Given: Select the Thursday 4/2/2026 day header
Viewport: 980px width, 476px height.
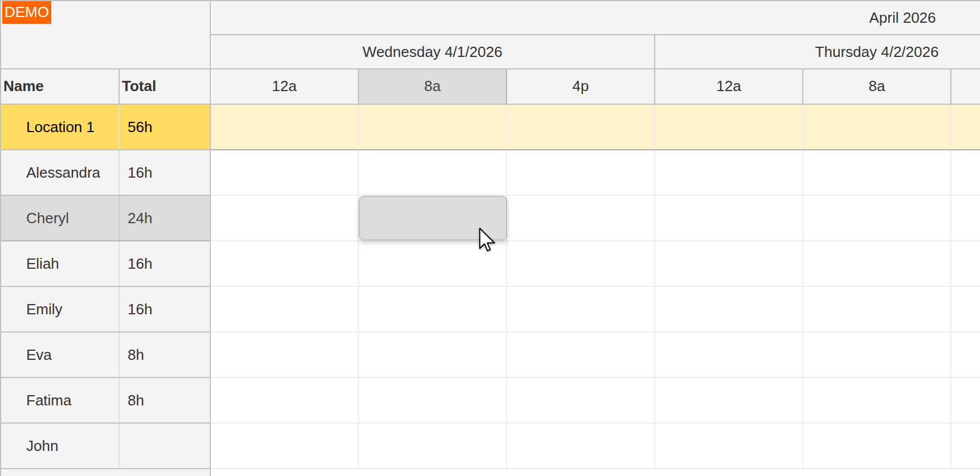Looking at the screenshot, I should coord(875,51).
